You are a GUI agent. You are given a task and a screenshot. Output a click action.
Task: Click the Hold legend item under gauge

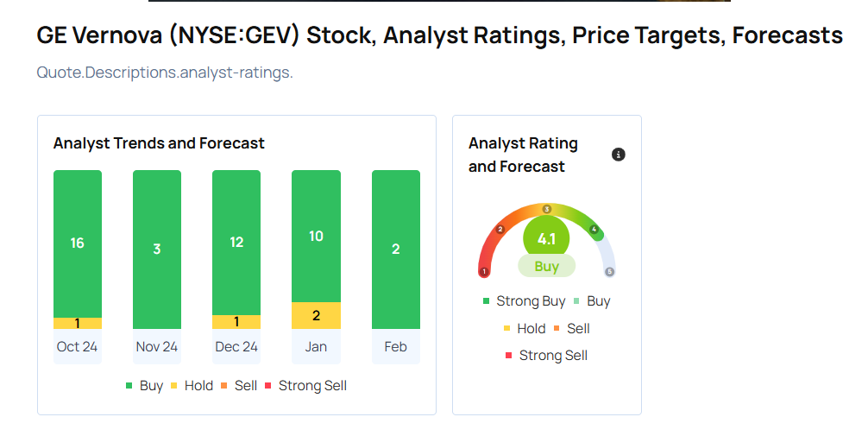524,328
